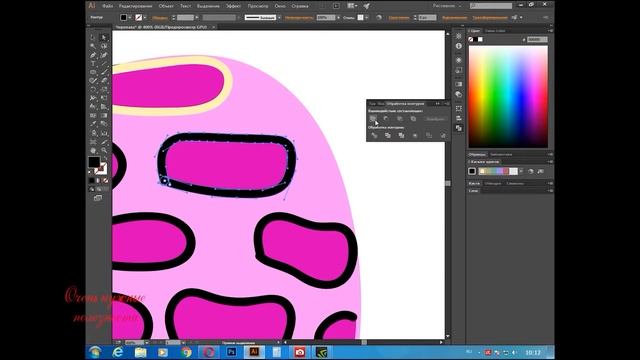Click Minus Front in Pathfinder panel
Screen dimensions: 640x360
click(x=386, y=118)
